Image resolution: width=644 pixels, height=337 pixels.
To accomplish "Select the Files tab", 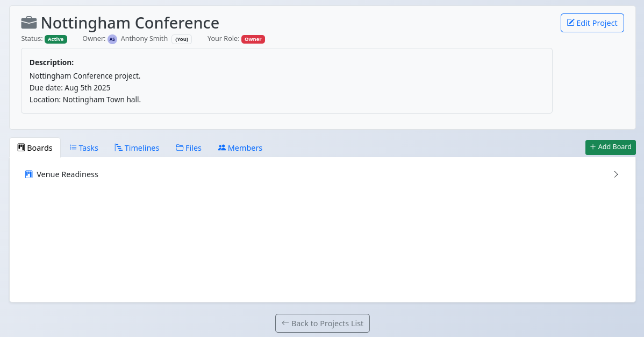I will pos(189,148).
